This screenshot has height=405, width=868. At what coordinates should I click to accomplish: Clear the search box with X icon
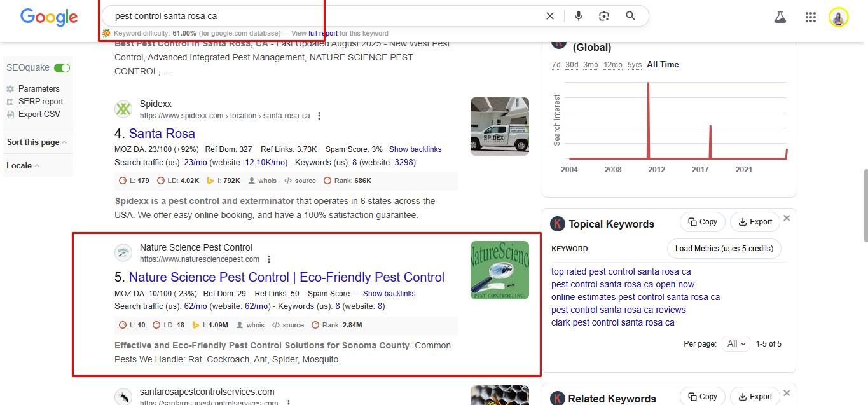click(550, 16)
